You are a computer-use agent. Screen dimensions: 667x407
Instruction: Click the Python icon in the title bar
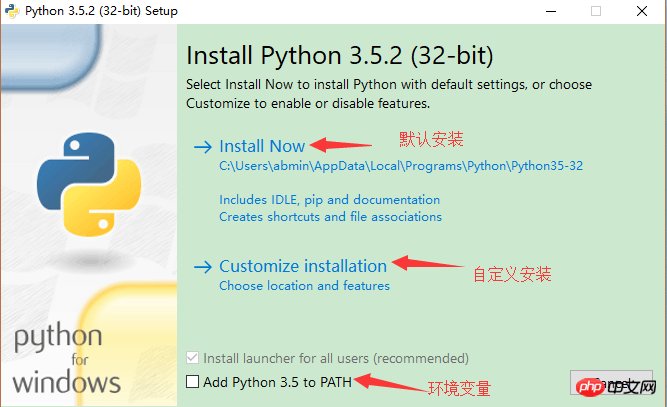point(12,11)
